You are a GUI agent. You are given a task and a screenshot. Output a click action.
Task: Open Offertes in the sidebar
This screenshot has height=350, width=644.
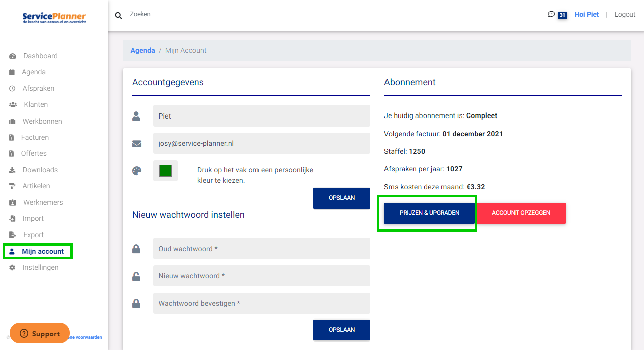(x=34, y=153)
